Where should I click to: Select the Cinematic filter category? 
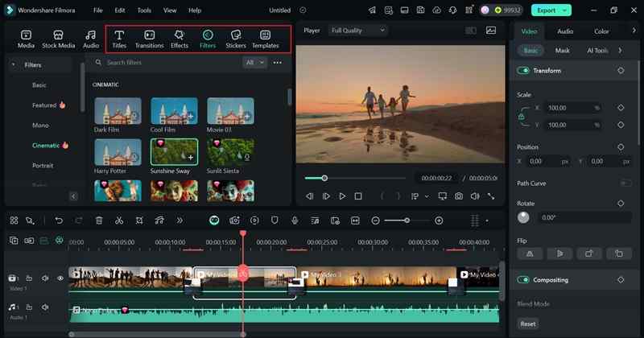coord(46,146)
